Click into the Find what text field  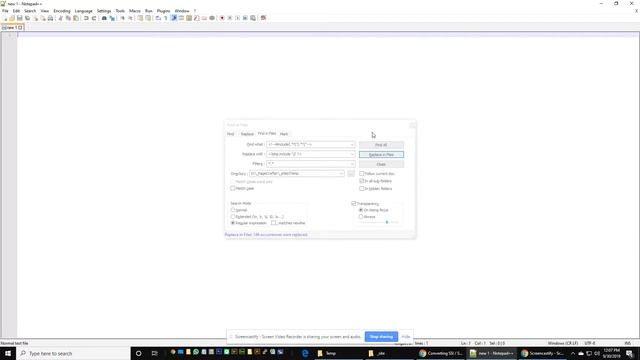click(311, 144)
